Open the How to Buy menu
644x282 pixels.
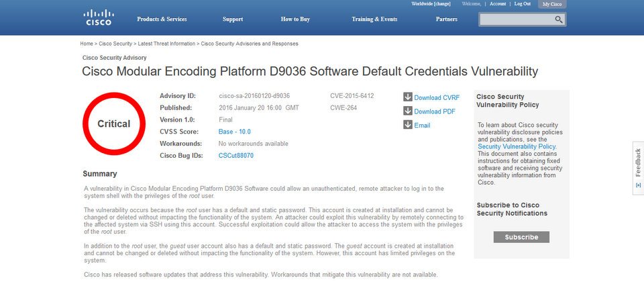click(x=295, y=19)
